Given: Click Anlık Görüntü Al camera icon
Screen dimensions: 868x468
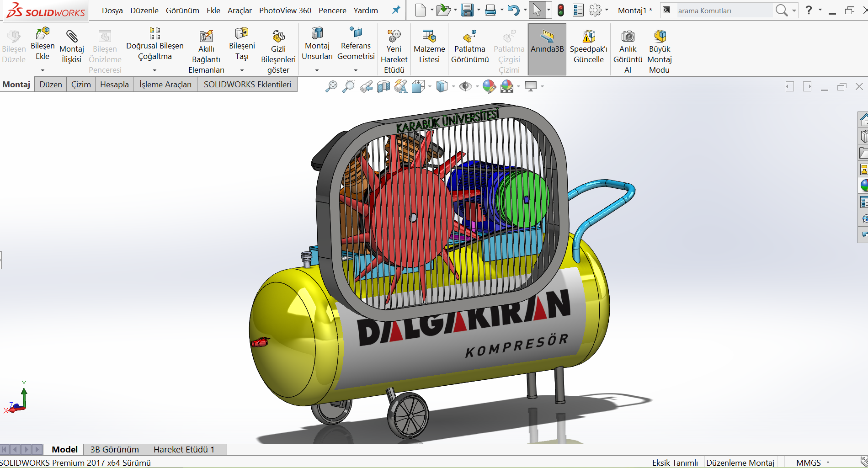Looking at the screenshot, I should (628, 36).
